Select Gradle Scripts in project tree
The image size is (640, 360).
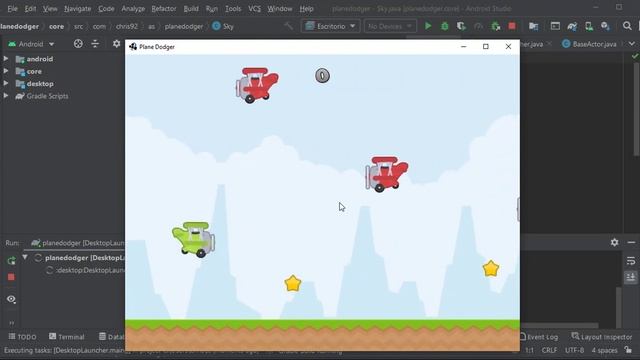coord(47,96)
